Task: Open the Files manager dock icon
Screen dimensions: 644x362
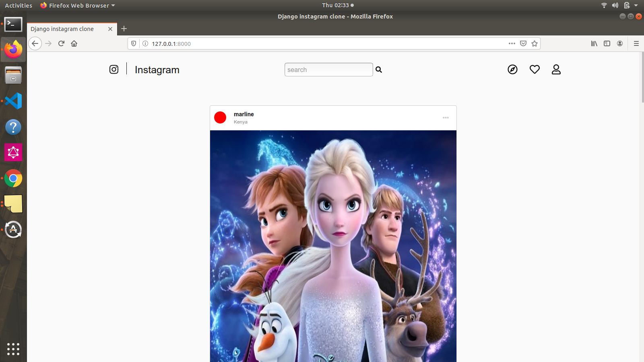Action: [x=13, y=75]
